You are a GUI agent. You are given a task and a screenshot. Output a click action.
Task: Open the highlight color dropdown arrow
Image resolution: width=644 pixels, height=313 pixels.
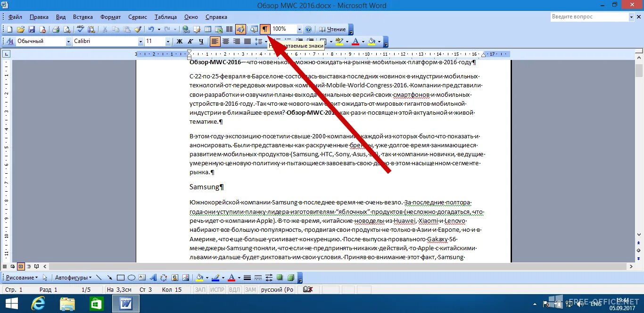coord(347,42)
